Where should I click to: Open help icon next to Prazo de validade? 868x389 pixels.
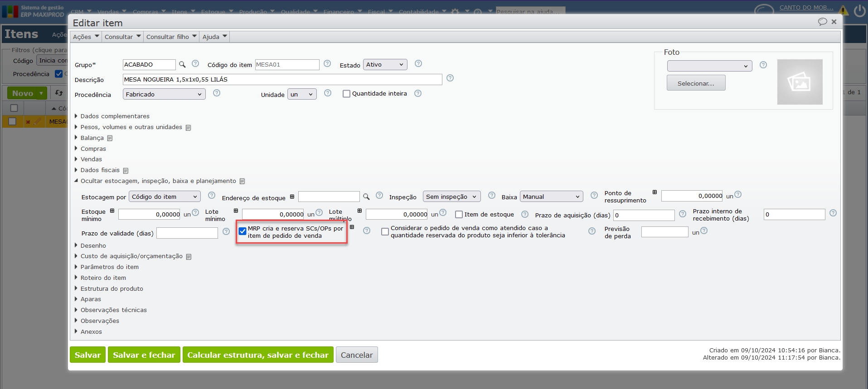coord(226,231)
